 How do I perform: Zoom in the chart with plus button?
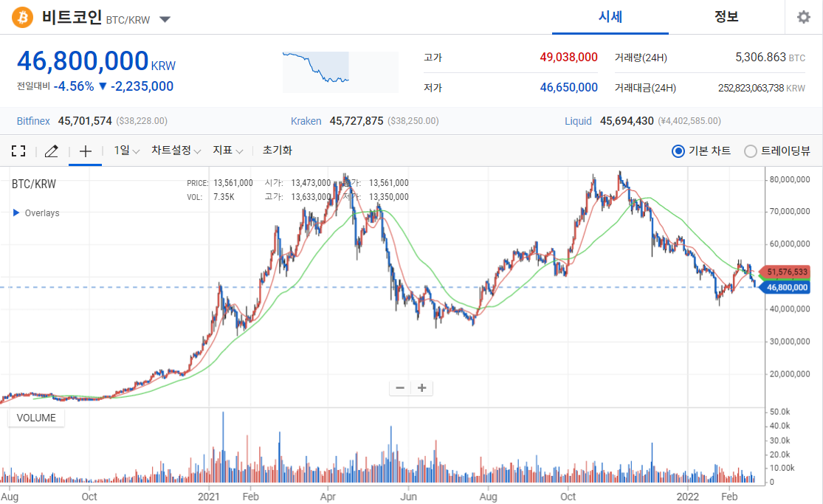click(422, 388)
